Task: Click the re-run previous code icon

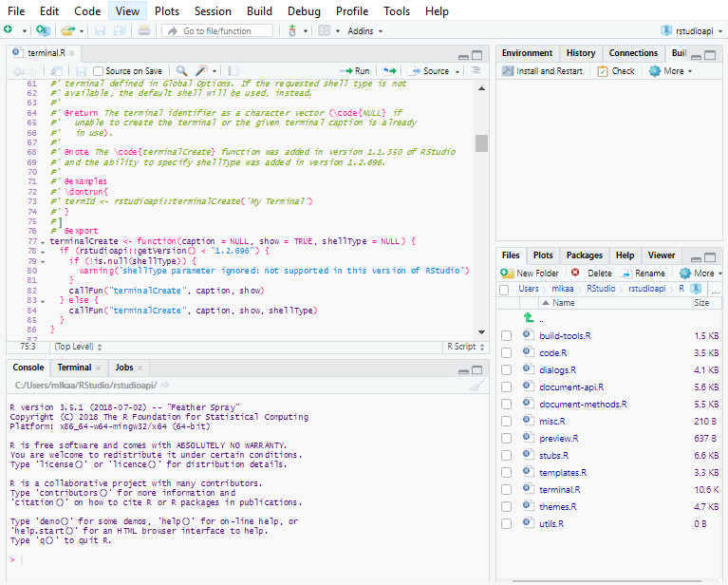Action: point(389,71)
